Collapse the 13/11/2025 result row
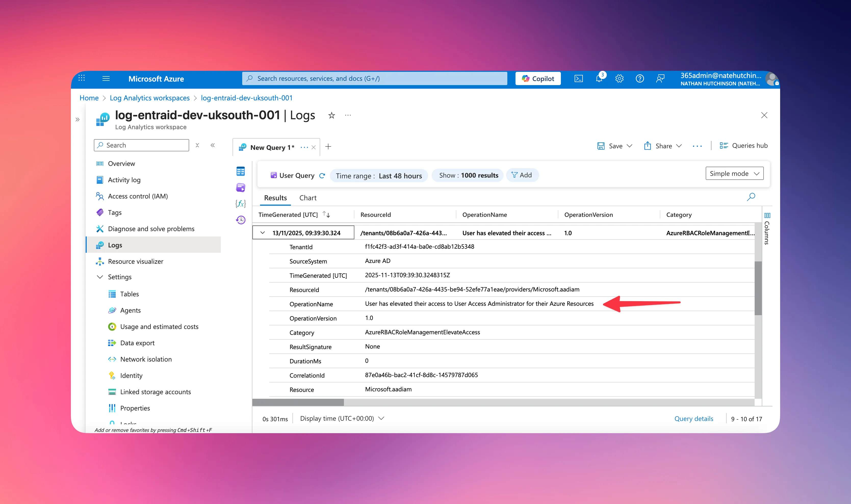Viewport: 851px width, 504px height. tap(263, 233)
